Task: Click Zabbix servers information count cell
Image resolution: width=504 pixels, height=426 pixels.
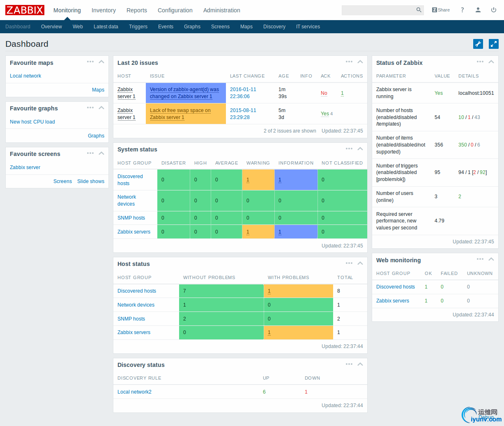Action: pyautogui.click(x=296, y=232)
